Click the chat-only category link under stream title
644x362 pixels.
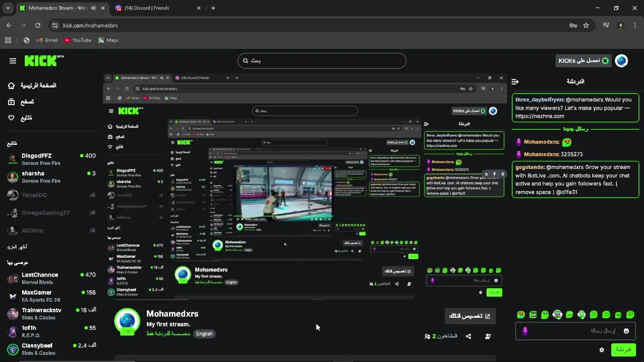(x=169, y=334)
